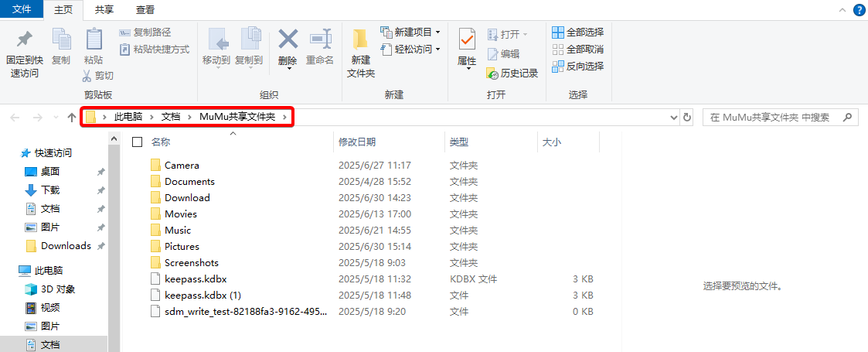Image resolution: width=868 pixels, height=352 pixels.
Task: Open the ribbon Help question mark
Action: tap(859, 10)
